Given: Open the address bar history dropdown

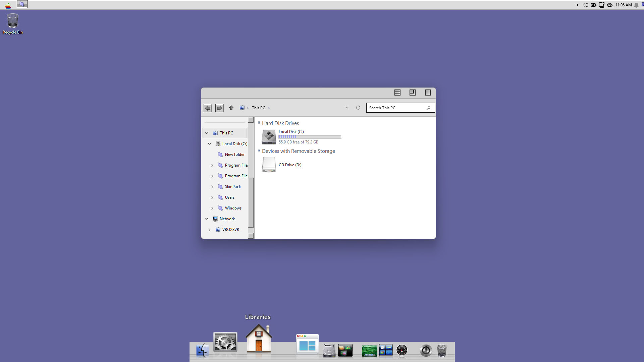Looking at the screenshot, I should click(347, 108).
